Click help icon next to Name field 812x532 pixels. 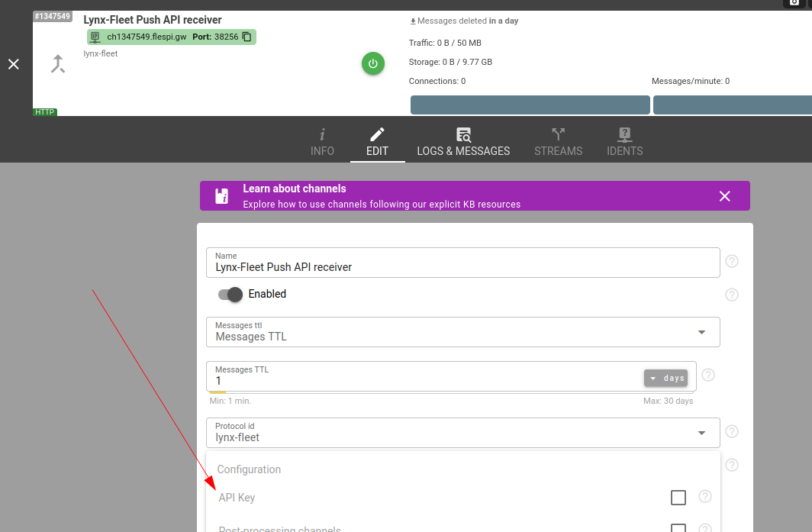point(731,262)
